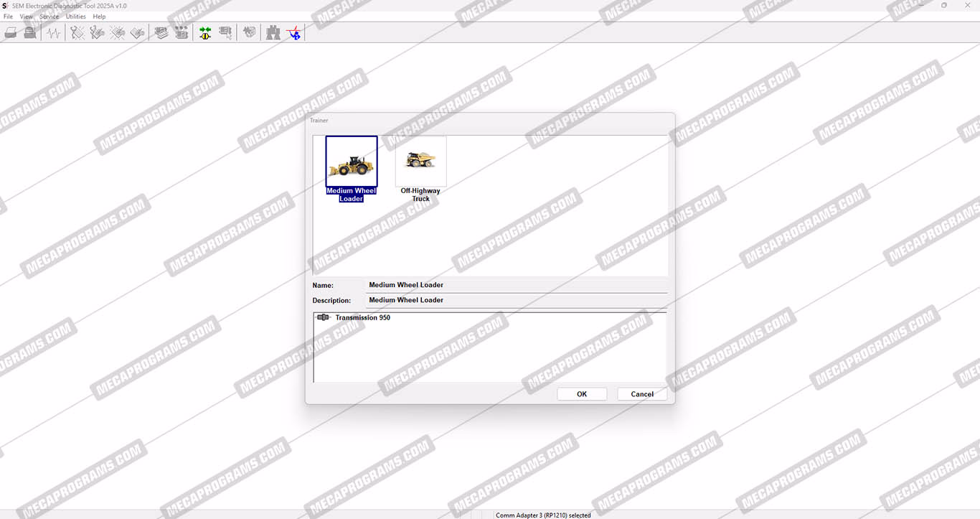The height and width of the screenshot is (519, 980).
Task: Cancel the Trainer dialog
Action: (641, 394)
